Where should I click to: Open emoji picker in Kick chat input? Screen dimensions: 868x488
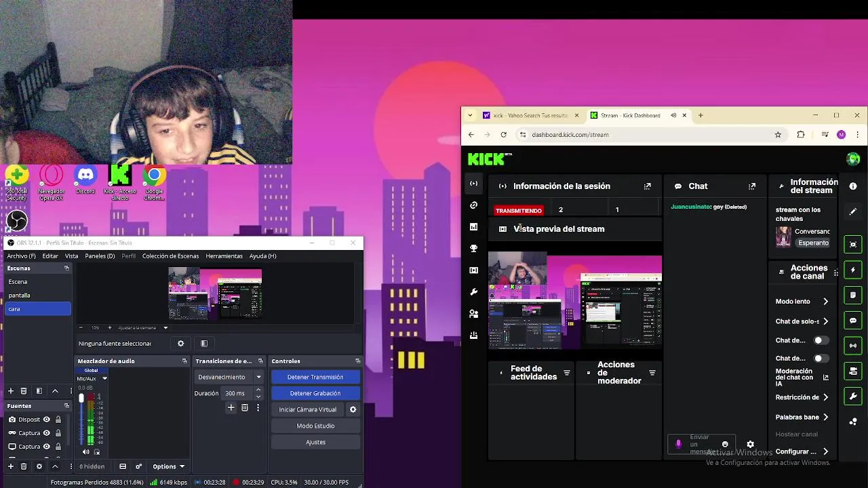pos(725,445)
